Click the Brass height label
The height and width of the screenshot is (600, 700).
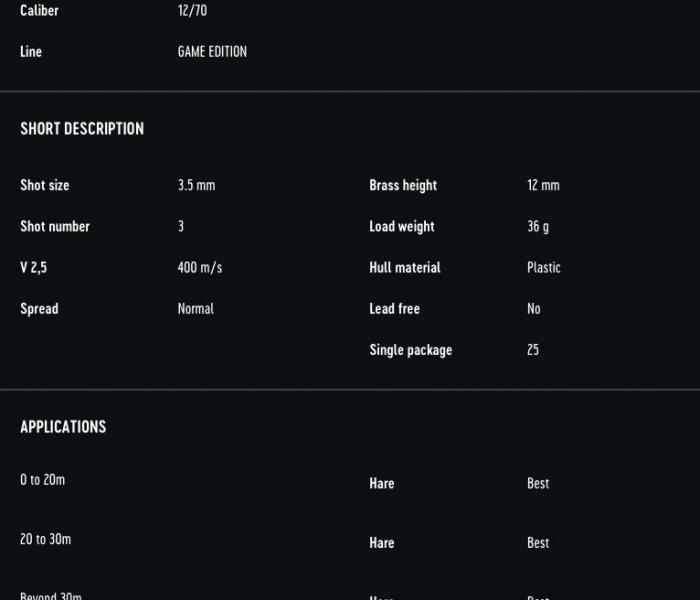[403, 185]
